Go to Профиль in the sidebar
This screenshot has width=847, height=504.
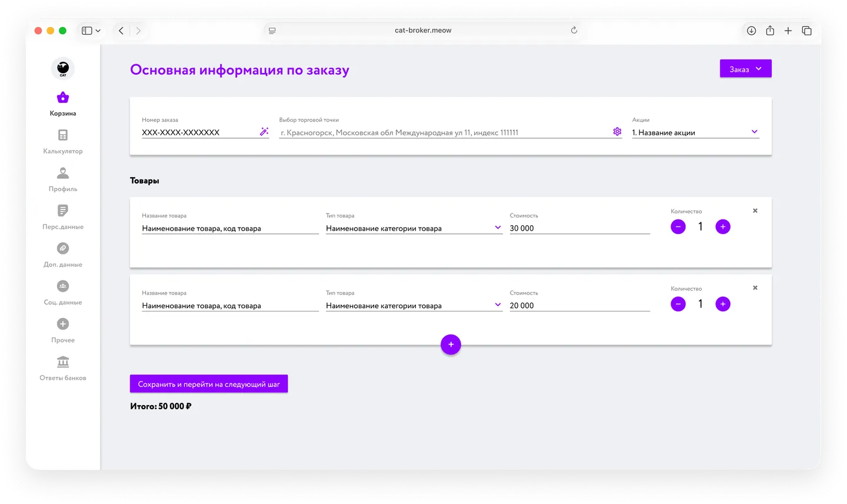point(63,173)
